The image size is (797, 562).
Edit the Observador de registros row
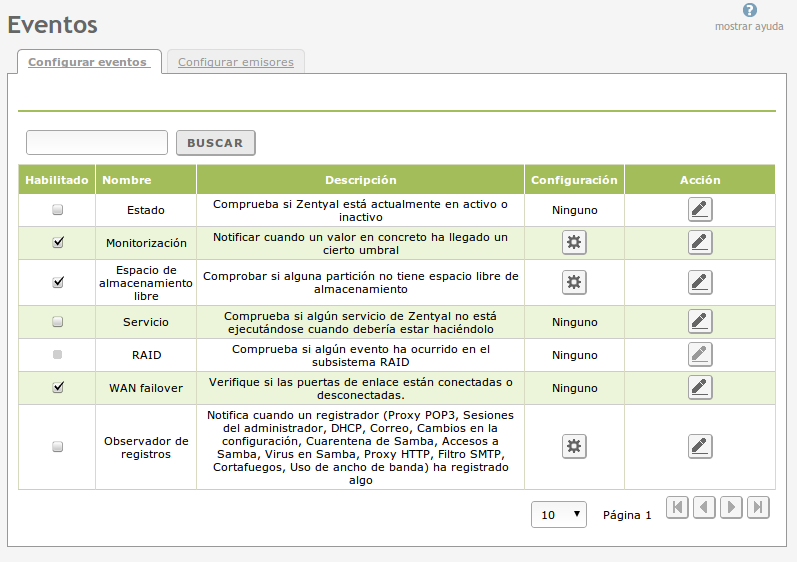tap(700, 446)
